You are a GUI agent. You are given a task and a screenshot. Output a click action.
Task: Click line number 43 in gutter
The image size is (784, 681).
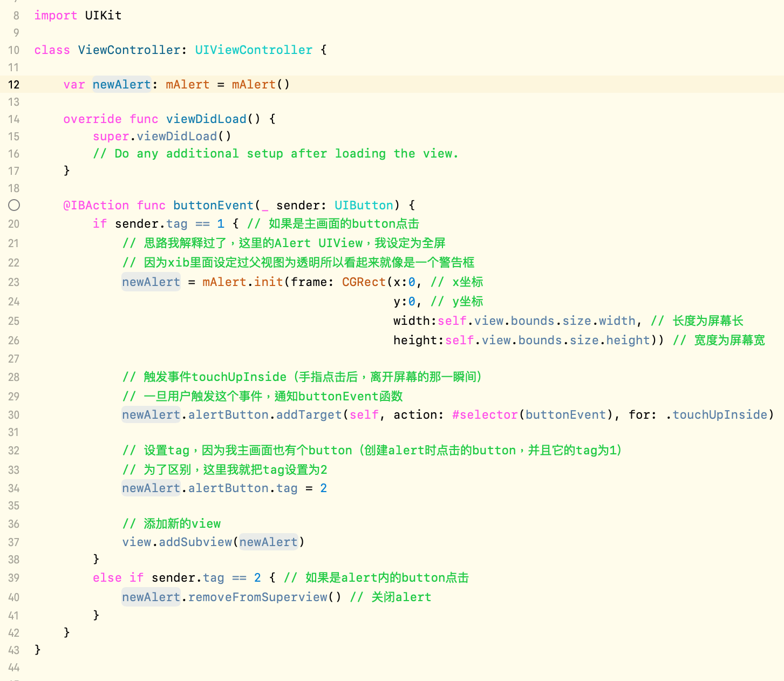click(14, 650)
